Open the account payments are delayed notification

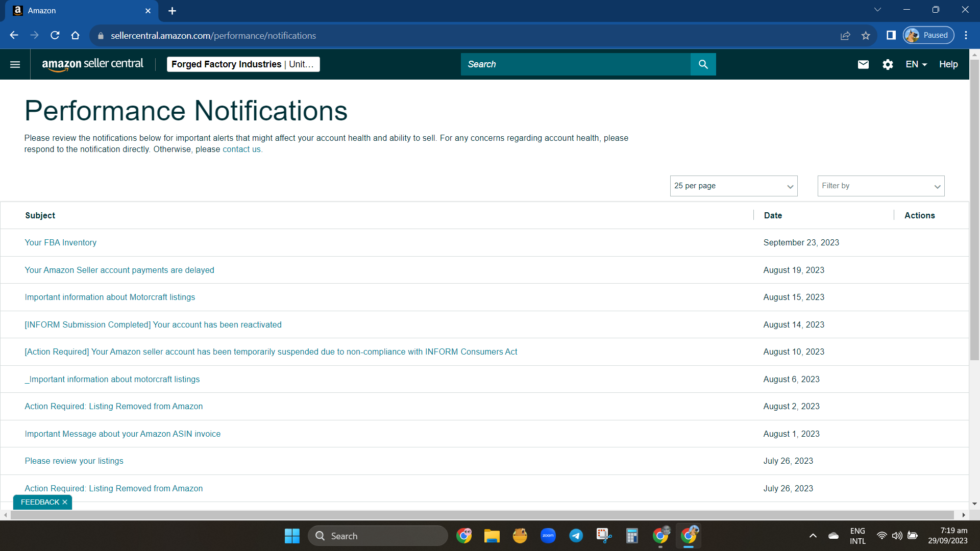pyautogui.click(x=119, y=270)
